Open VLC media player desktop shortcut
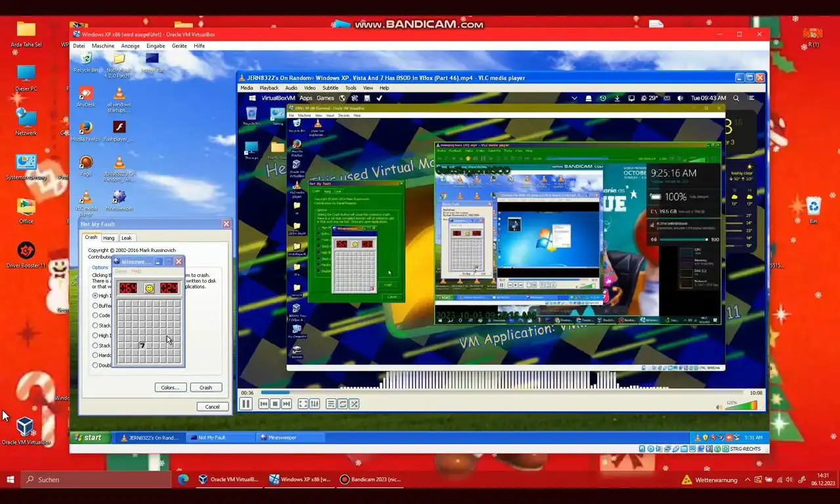Screen dimensions: 840x504 pos(86,203)
